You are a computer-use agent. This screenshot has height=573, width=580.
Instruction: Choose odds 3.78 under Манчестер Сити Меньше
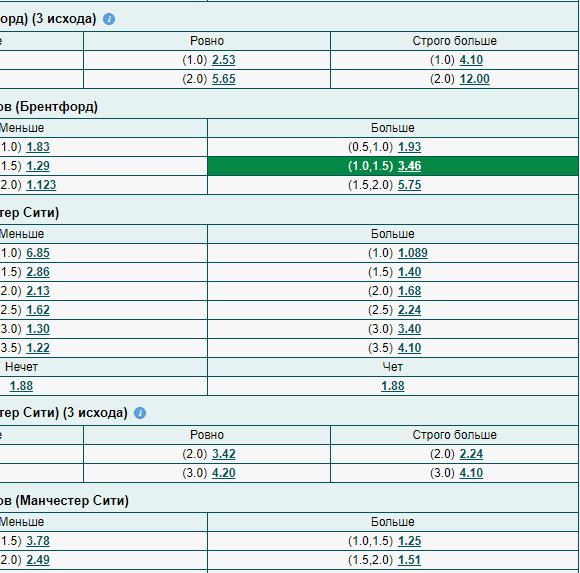pos(38,541)
